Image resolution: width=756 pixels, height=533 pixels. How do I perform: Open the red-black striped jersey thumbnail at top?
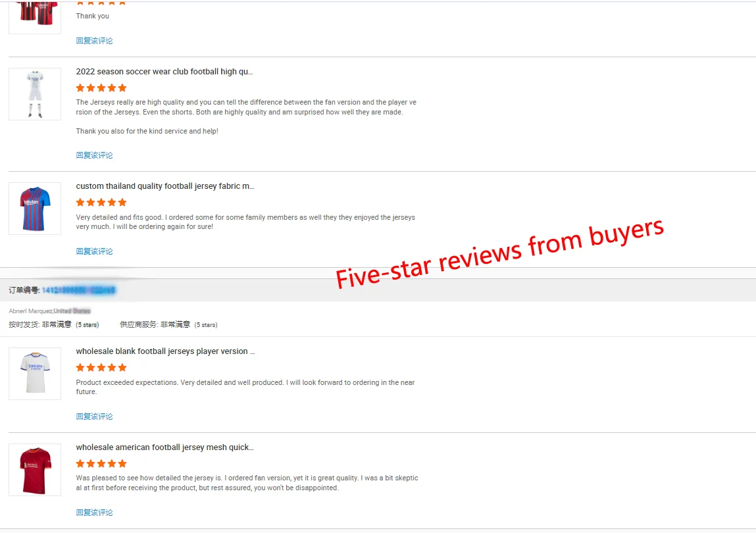pos(35,16)
